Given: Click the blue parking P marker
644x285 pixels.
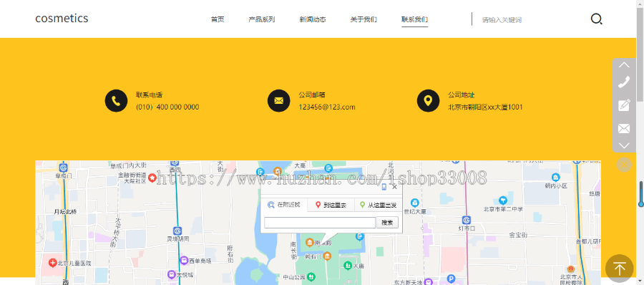Looking at the screenshot, I should 451,279.
